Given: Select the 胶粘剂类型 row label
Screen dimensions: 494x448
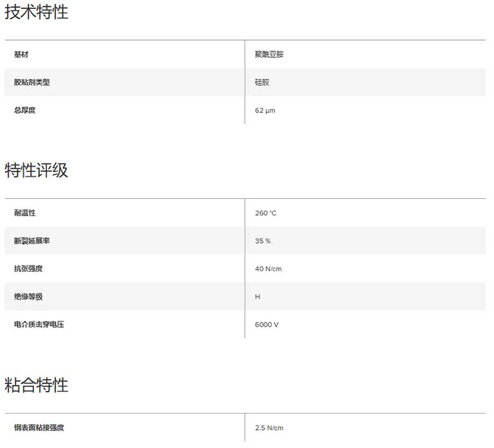Looking at the screenshot, I should click(x=32, y=82).
